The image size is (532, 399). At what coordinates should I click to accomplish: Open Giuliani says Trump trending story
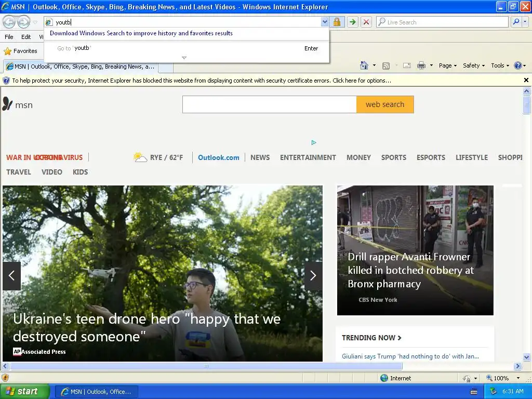[x=410, y=356]
